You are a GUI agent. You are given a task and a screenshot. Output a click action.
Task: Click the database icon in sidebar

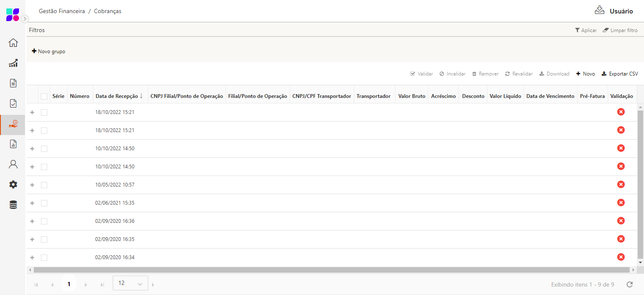[x=13, y=205]
